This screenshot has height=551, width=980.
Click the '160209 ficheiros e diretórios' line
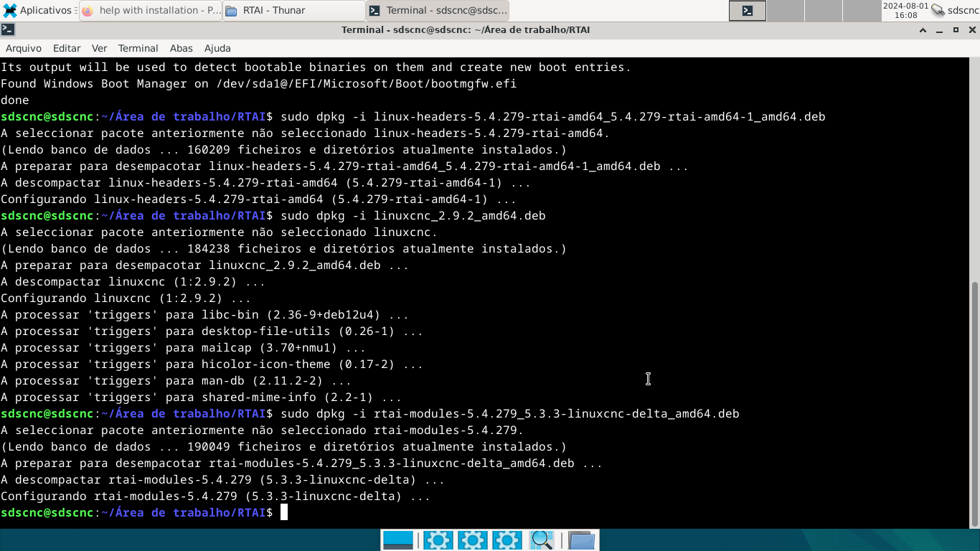pyautogui.click(x=284, y=150)
